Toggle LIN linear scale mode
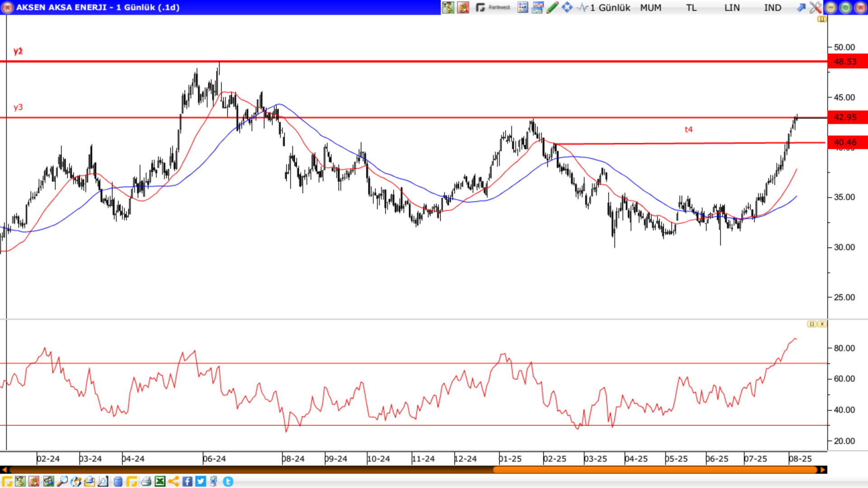The height and width of the screenshot is (488, 868). click(732, 8)
